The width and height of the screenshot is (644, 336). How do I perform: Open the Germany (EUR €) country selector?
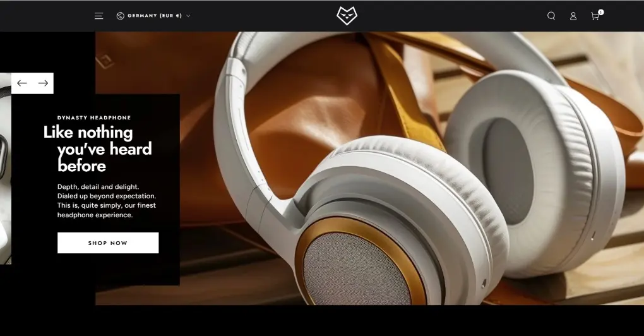154,16
